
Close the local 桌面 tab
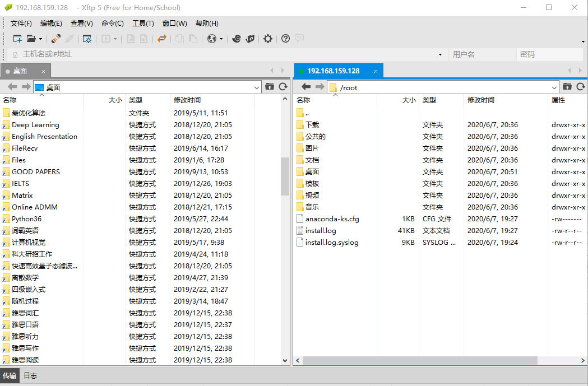pyautogui.click(x=44, y=71)
